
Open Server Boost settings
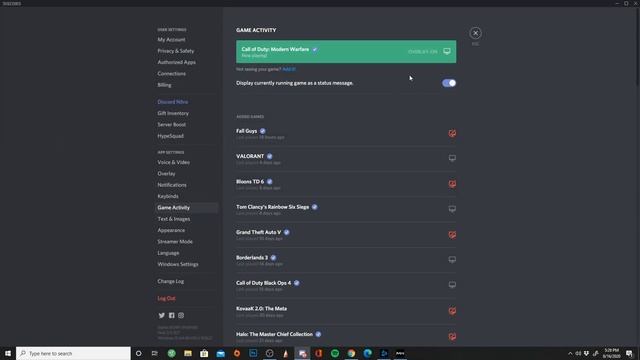(171, 124)
